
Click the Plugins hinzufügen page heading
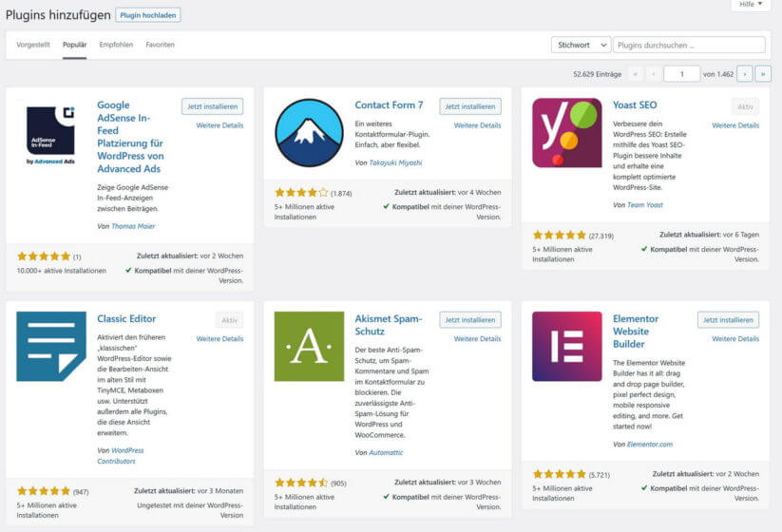click(x=58, y=15)
